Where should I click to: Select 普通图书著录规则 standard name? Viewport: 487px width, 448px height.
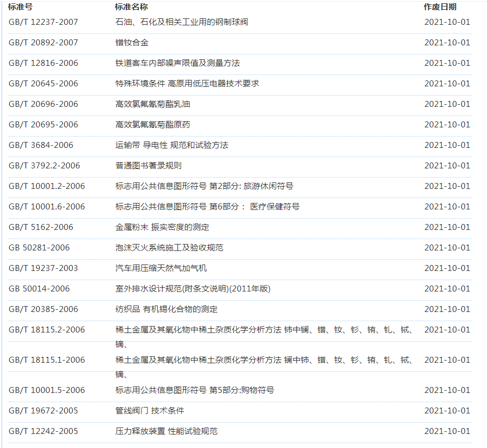(x=148, y=166)
